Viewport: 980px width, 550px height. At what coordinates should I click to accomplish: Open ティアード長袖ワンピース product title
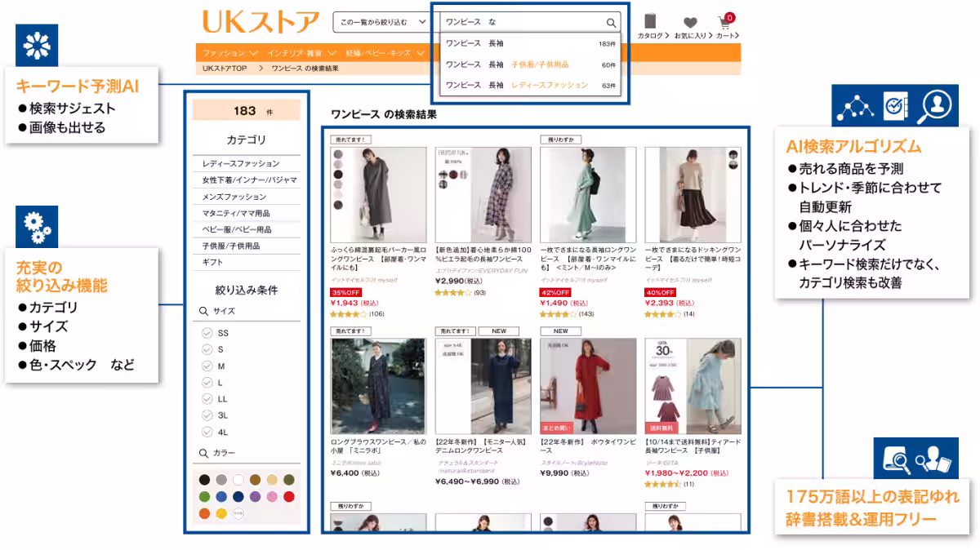(693, 446)
